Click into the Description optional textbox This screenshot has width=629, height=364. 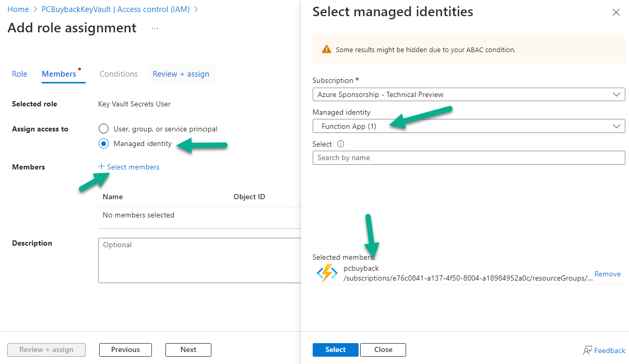click(x=200, y=260)
